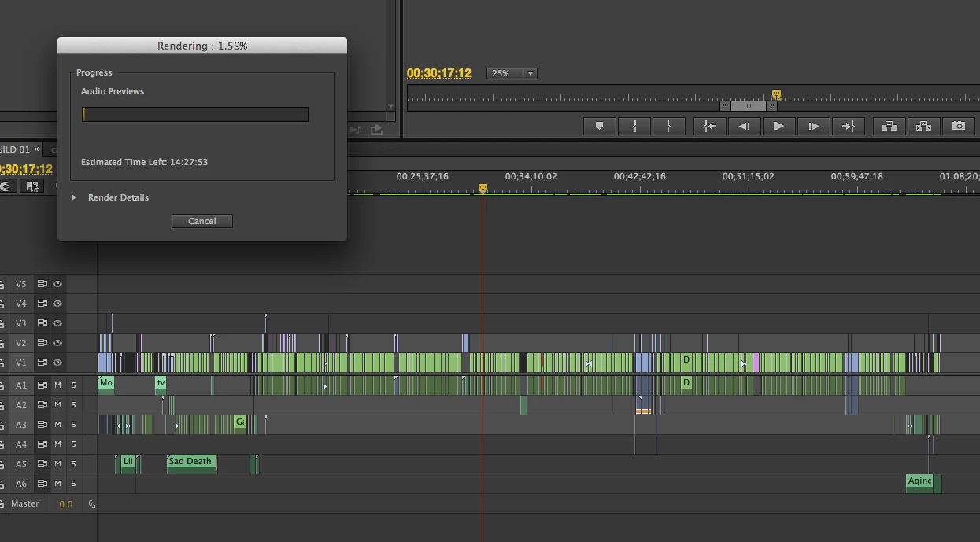Open the 25% zoom level dropdown
This screenshot has height=542, width=980.
point(512,73)
